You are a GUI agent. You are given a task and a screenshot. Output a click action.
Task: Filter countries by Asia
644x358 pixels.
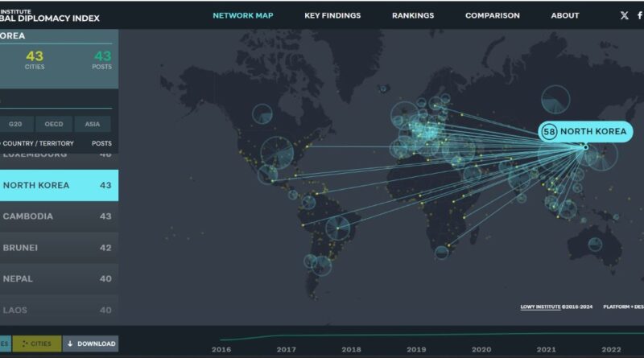point(93,124)
